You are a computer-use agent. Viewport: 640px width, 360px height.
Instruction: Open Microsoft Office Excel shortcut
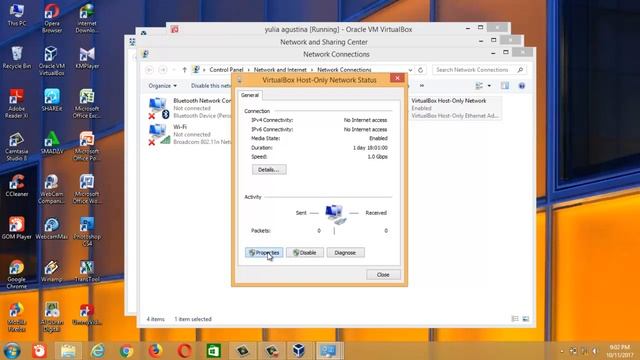87,104
